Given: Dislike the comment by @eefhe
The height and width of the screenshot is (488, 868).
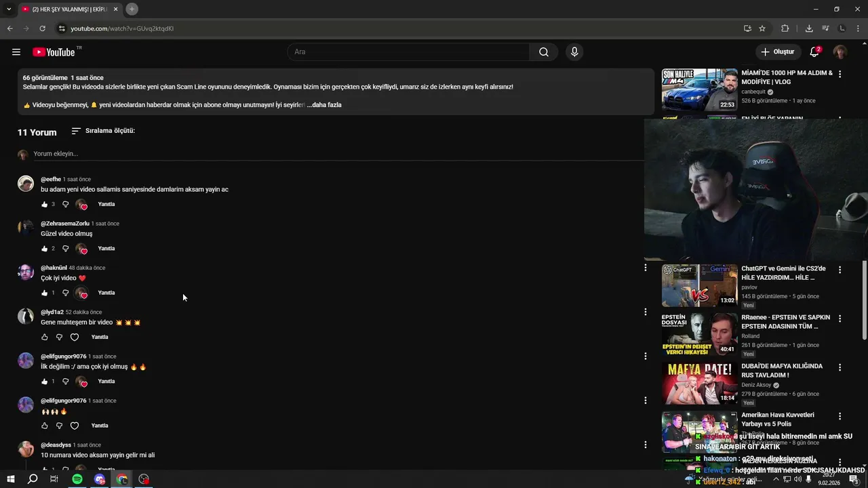Looking at the screenshot, I should point(66,205).
